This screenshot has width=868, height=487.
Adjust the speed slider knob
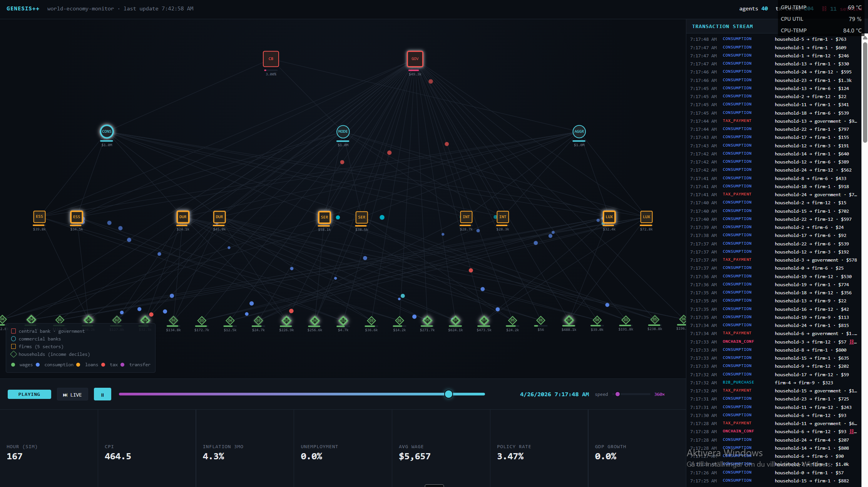[617, 394]
